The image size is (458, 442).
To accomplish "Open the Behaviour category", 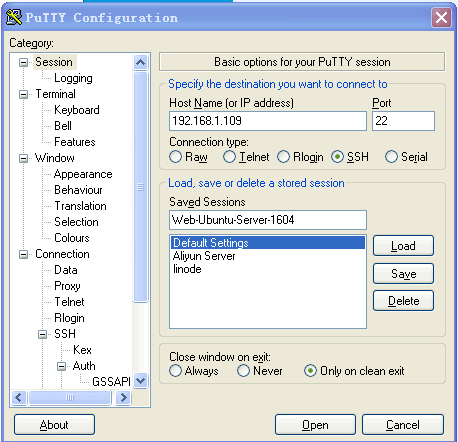I will point(78,190).
